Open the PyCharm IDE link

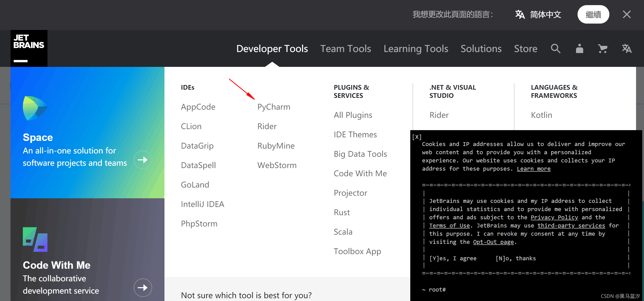tap(274, 107)
